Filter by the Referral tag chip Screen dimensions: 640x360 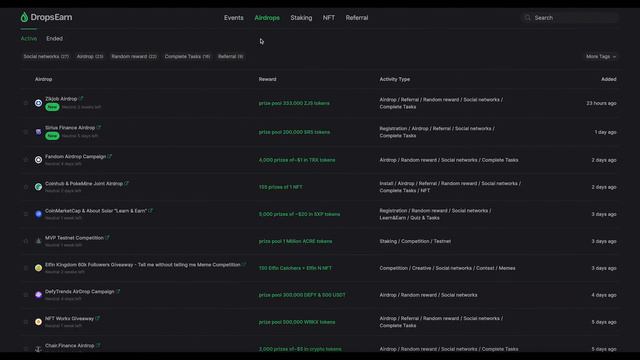click(231, 56)
